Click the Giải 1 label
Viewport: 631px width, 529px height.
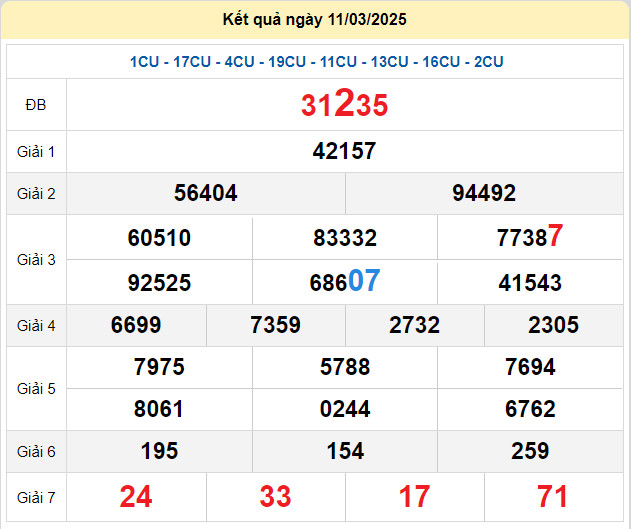tap(36, 152)
